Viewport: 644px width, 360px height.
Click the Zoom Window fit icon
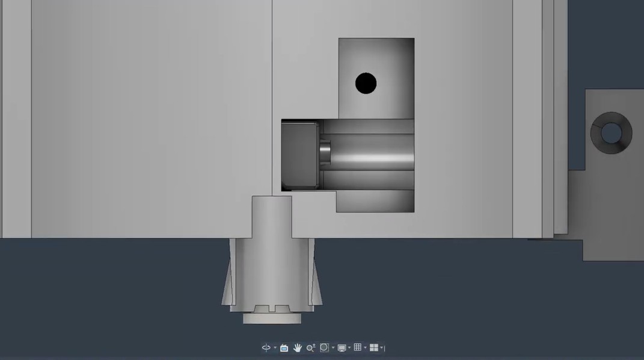coord(324,348)
